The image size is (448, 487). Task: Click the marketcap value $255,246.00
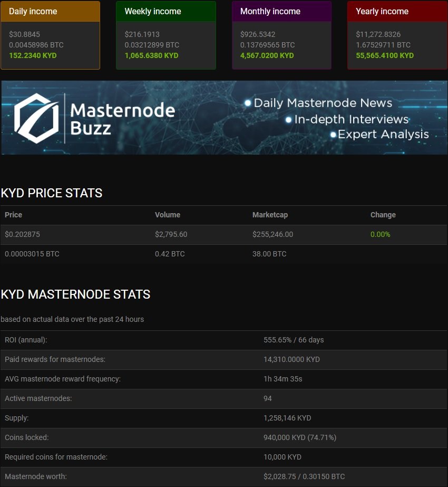pyautogui.click(x=272, y=234)
